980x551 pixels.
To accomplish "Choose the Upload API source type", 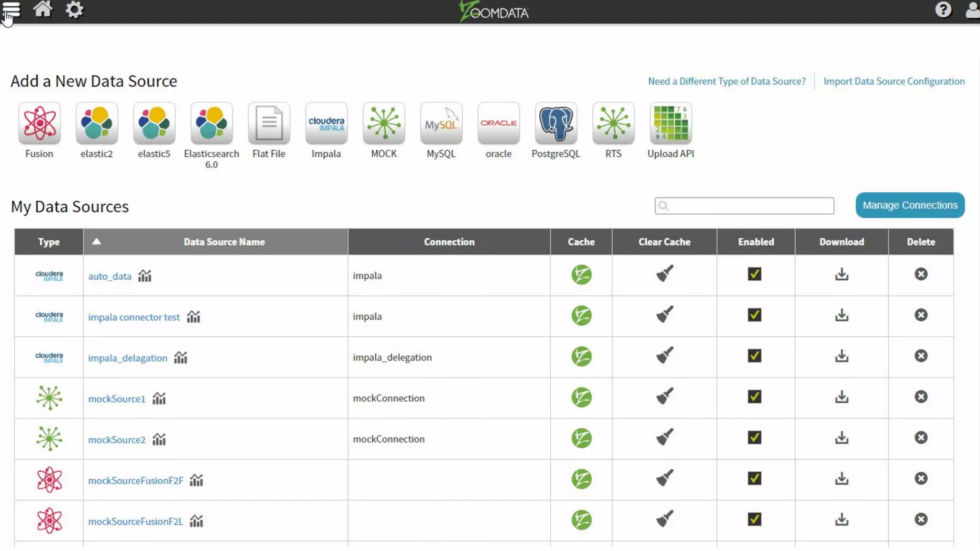I will (x=670, y=123).
